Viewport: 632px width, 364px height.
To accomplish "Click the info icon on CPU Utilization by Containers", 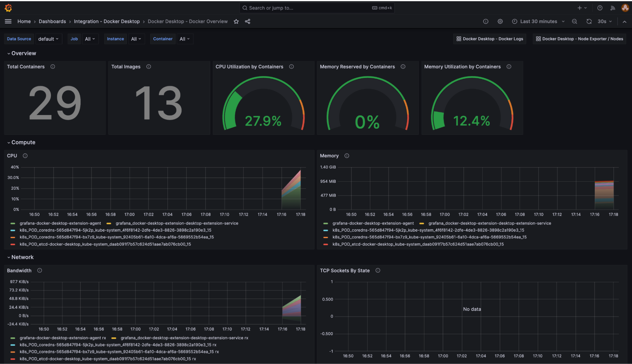I will 291,67.
